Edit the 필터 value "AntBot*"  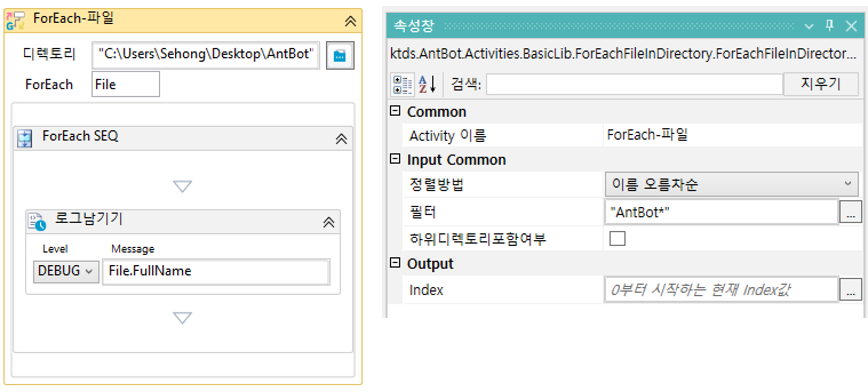click(721, 212)
